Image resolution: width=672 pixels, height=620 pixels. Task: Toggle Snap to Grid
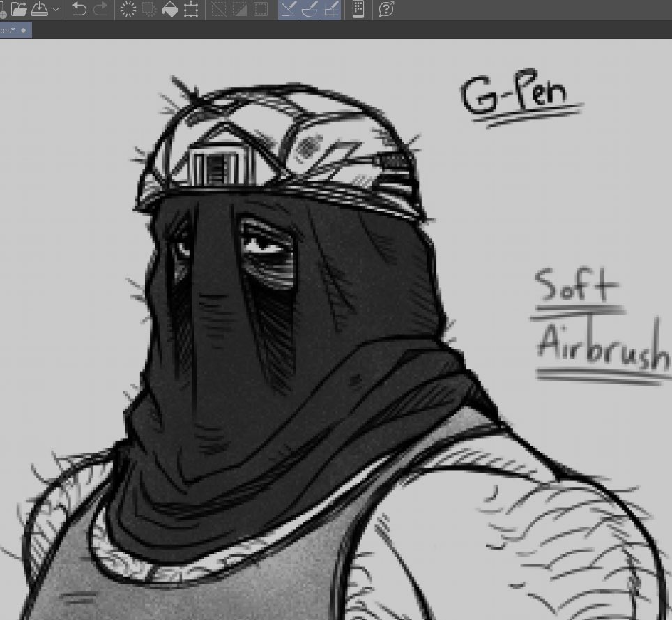coord(331,9)
